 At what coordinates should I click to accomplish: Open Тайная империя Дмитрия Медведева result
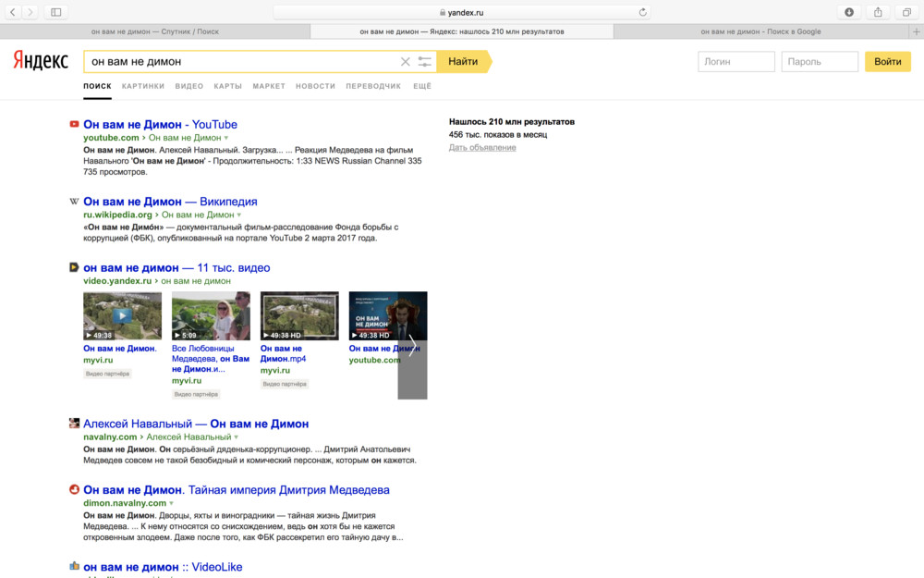[x=237, y=489]
